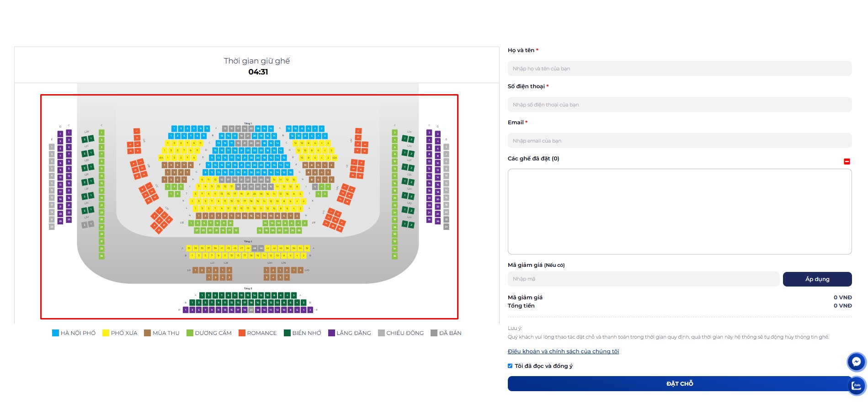Choose yellow seat 31 in Tầng 2 row A

pos(189,248)
